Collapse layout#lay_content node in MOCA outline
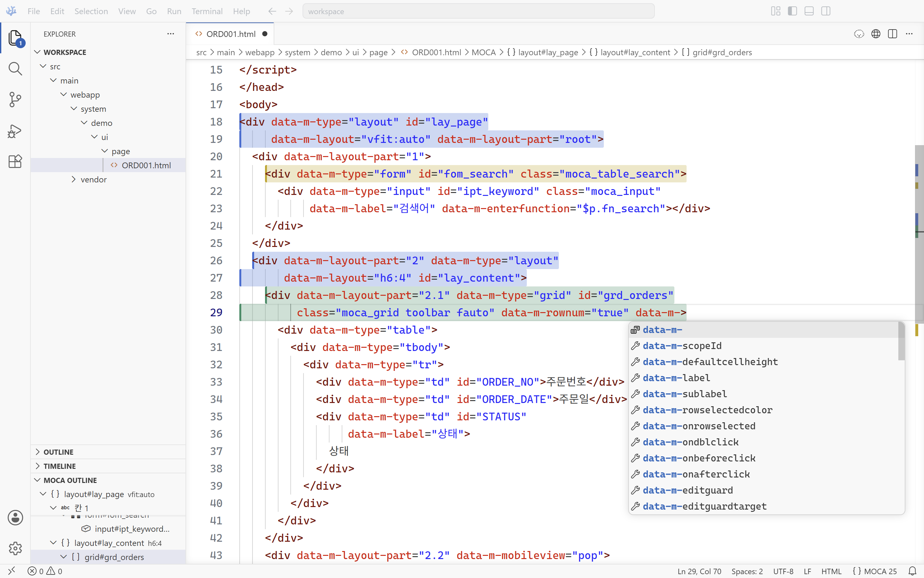Screen dimensions: 924x578 click(53, 543)
